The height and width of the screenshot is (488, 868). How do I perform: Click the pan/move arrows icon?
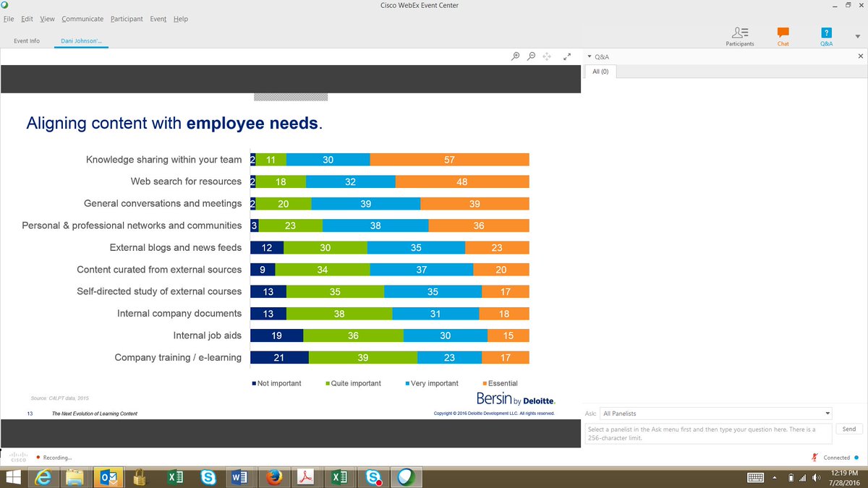[x=548, y=56]
